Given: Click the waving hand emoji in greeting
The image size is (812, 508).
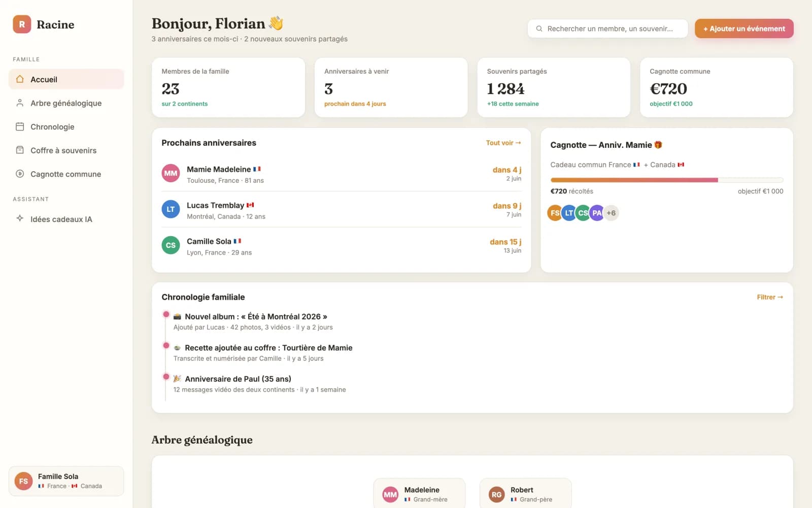Looking at the screenshot, I should 276,23.
